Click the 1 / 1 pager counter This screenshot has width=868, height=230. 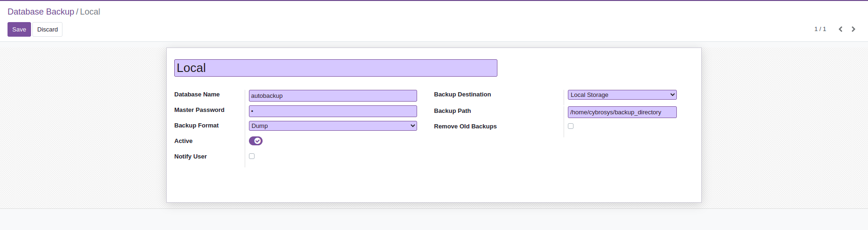820,29
